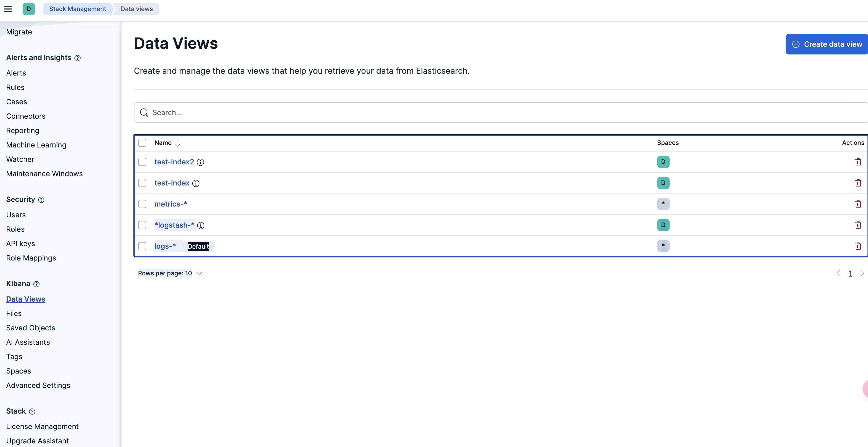Click the * space badge for metrics-*
The image size is (868, 447).
(663, 204)
